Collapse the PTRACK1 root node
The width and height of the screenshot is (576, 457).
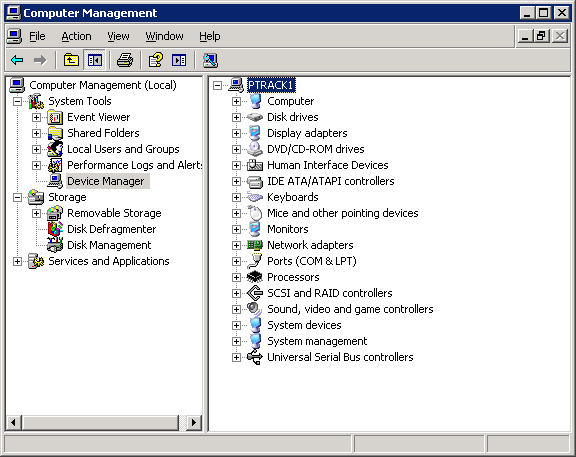[x=217, y=86]
